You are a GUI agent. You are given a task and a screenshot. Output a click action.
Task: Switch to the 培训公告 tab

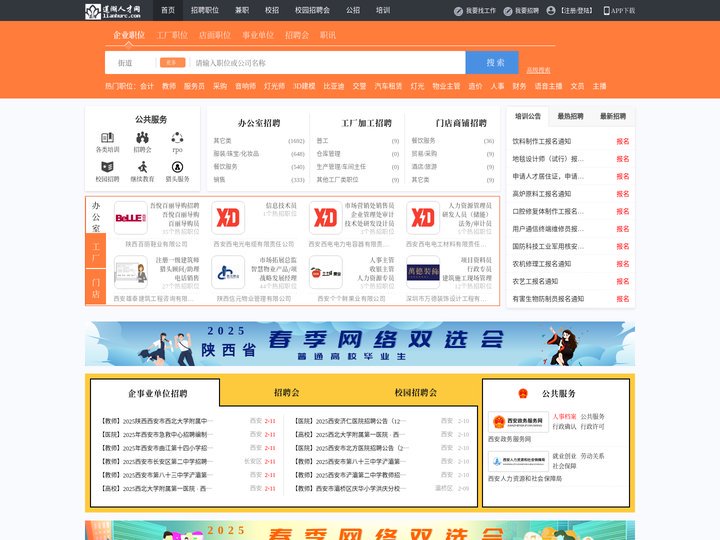click(x=528, y=116)
